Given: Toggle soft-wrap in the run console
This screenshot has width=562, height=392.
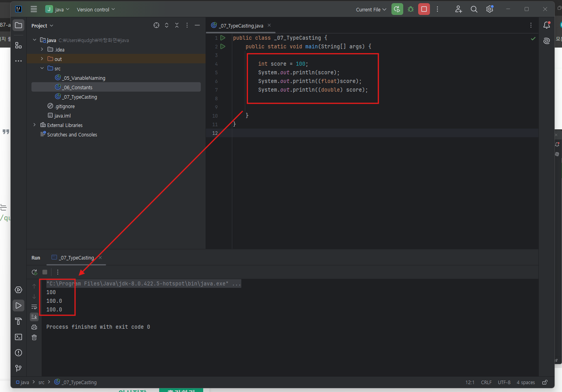Looking at the screenshot, I should coord(34,307).
